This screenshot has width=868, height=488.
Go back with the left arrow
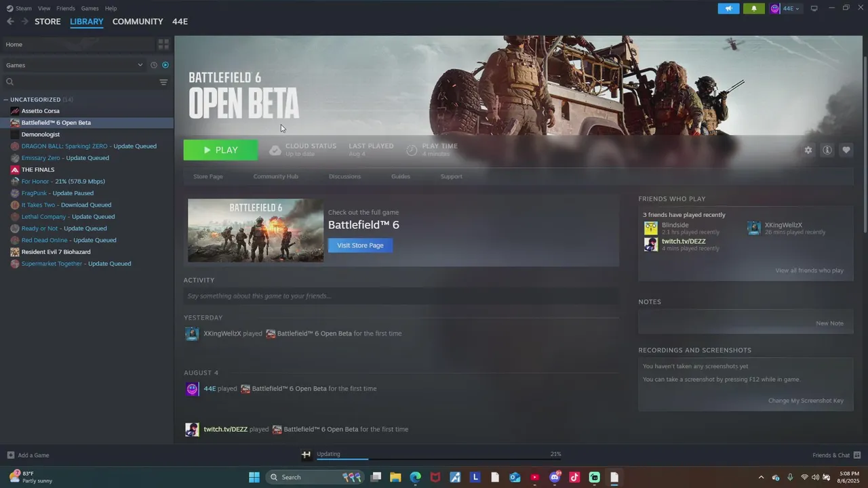pyautogui.click(x=10, y=22)
